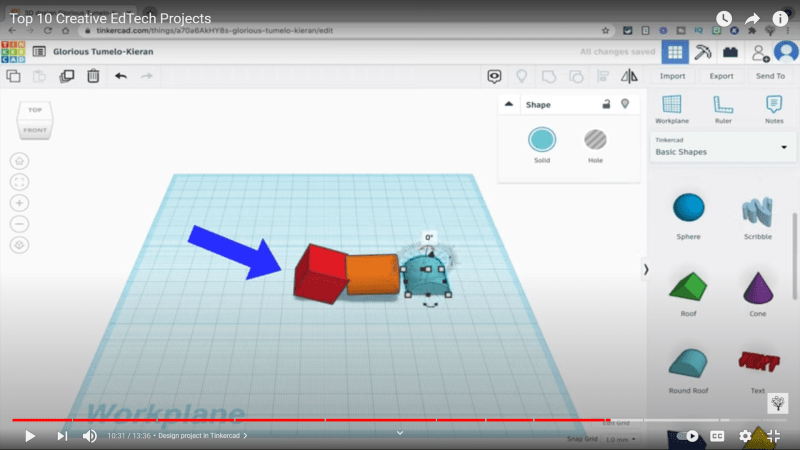Viewport: 800px width, 450px height.
Task: Click the Duplicate and repeat icon
Action: click(x=66, y=76)
